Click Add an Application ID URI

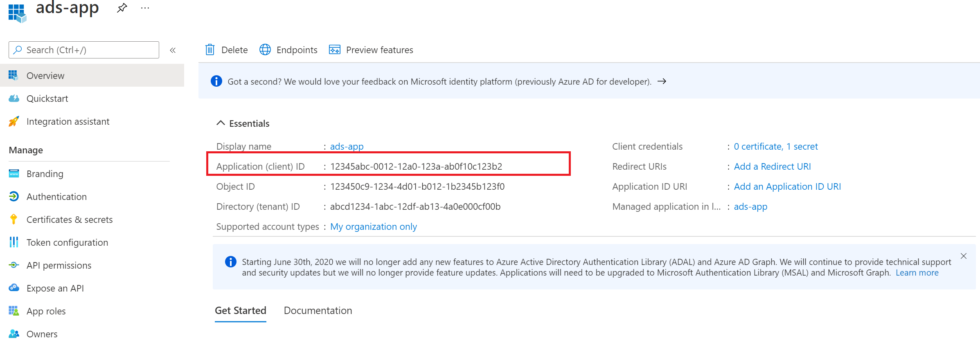[x=787, y=186]
